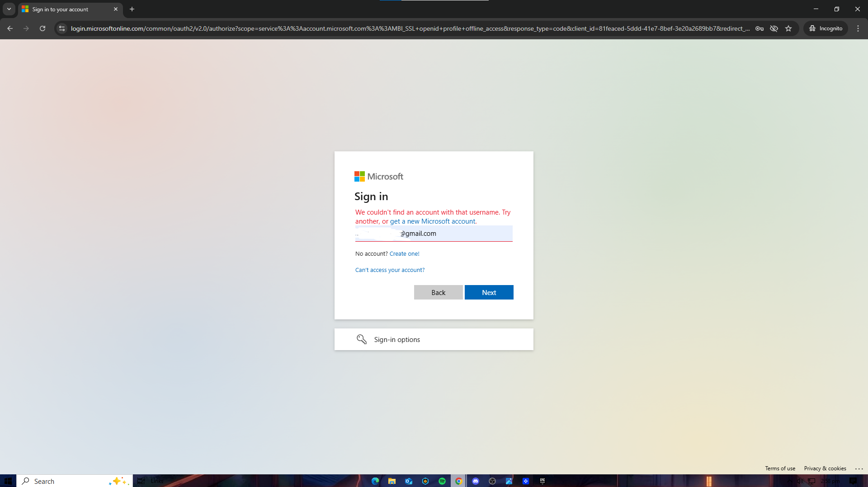Reload the sign-in page
Viewport: 868px width, 487px height.
point(42,28)
